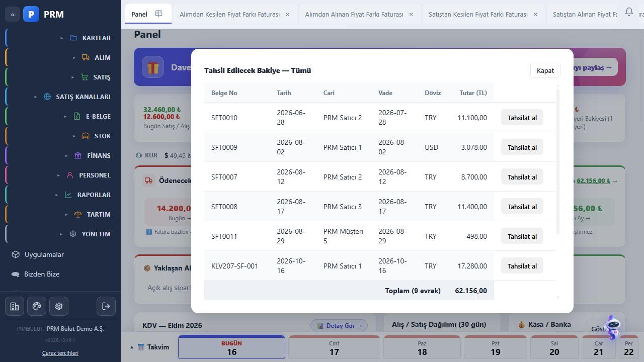Click the E-BELGE document icon
Viewport: 644px width, 362px height.
(77, 116)
